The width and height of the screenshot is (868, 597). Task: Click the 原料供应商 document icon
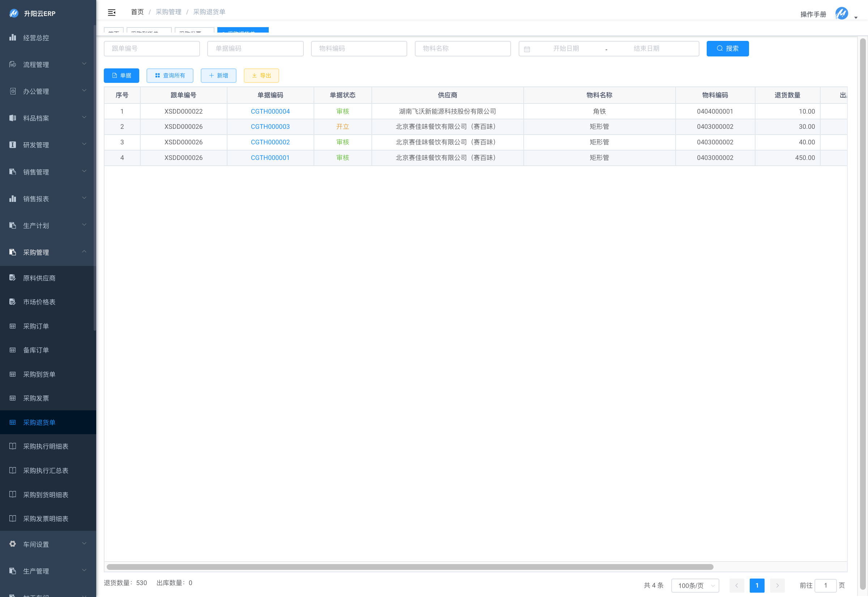pos(13,278)
